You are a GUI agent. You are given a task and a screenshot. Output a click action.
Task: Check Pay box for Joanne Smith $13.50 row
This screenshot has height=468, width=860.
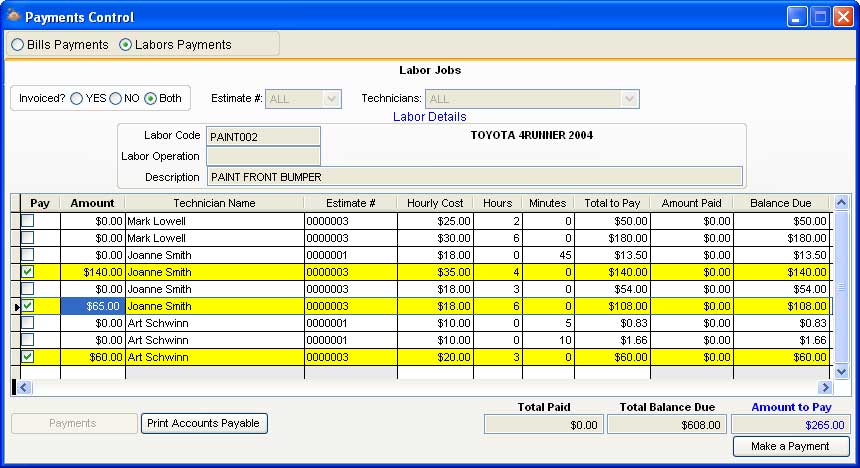27,255
